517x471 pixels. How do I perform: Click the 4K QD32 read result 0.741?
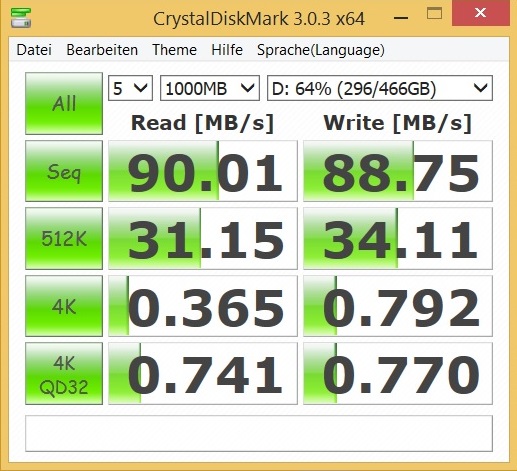(203, 373)
